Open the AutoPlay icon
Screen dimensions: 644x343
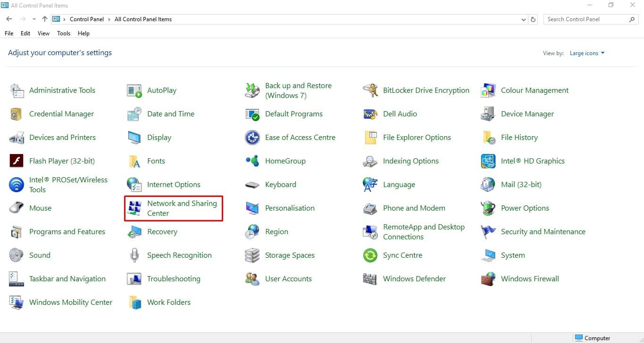[x=134, y=90]
